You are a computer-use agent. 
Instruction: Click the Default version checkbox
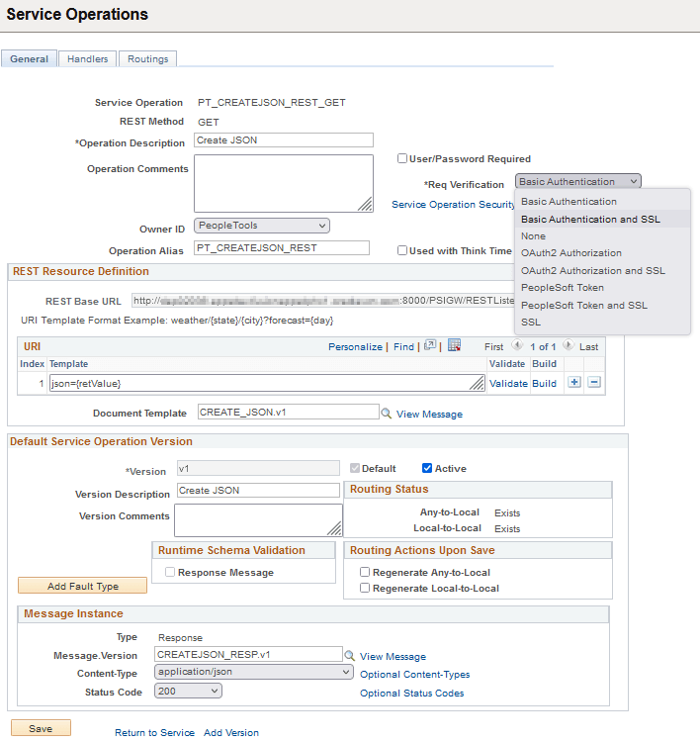tap(355, 468)
